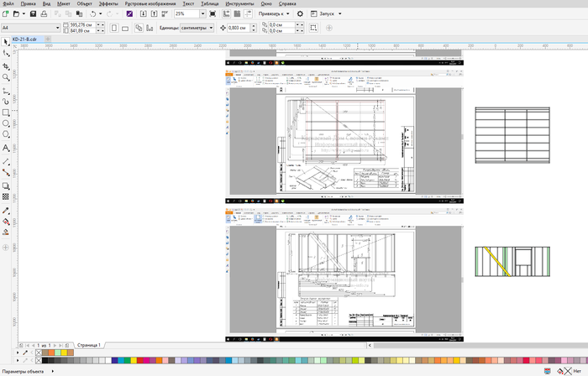Click the 'Привязать к' button

272,14
